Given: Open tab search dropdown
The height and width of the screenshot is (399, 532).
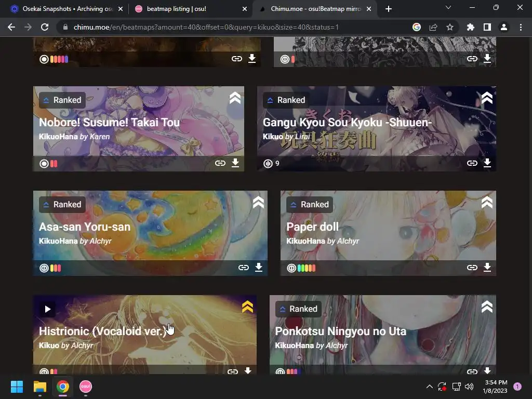Looking at the screenshot, I should [x=448, y=7].
